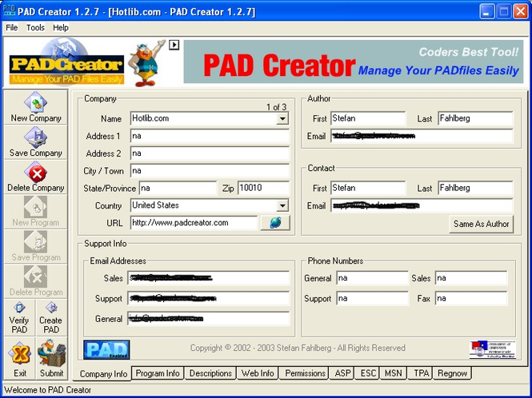Click the Same As Author button
The width and height of the screenshot is (532, 398).
pyautogui.click(x=481, y=224)
